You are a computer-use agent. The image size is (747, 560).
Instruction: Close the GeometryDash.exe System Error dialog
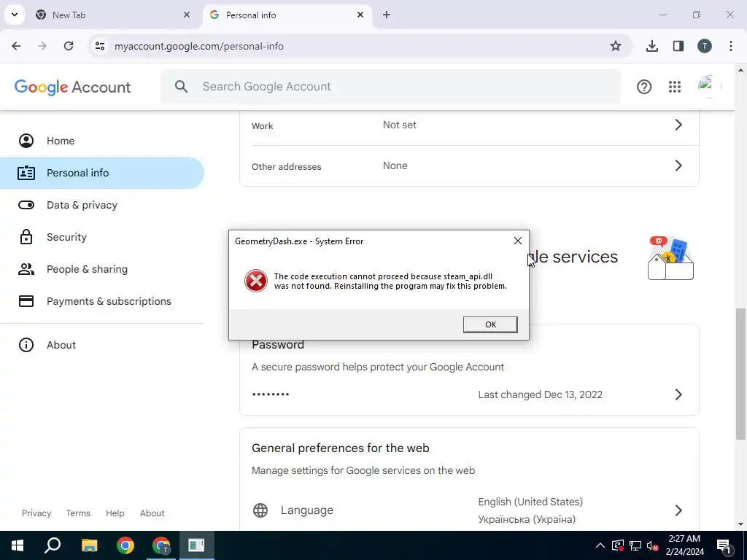pos(518,241)
